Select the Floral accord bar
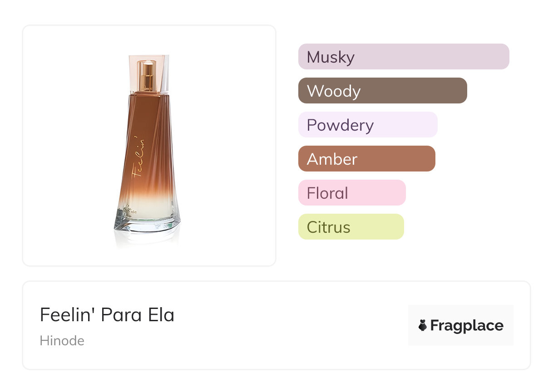This screenshot has width=553, height=392. point(352,193)
